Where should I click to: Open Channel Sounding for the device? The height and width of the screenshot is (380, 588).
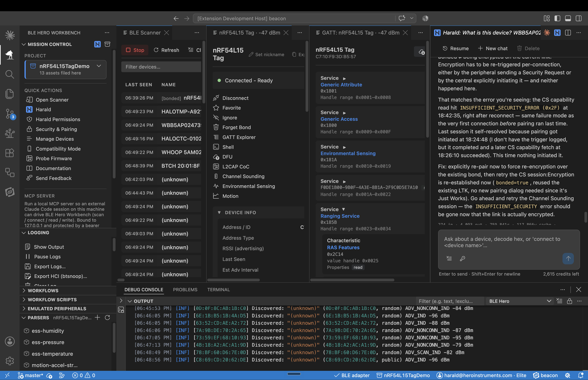pos(243,176)
